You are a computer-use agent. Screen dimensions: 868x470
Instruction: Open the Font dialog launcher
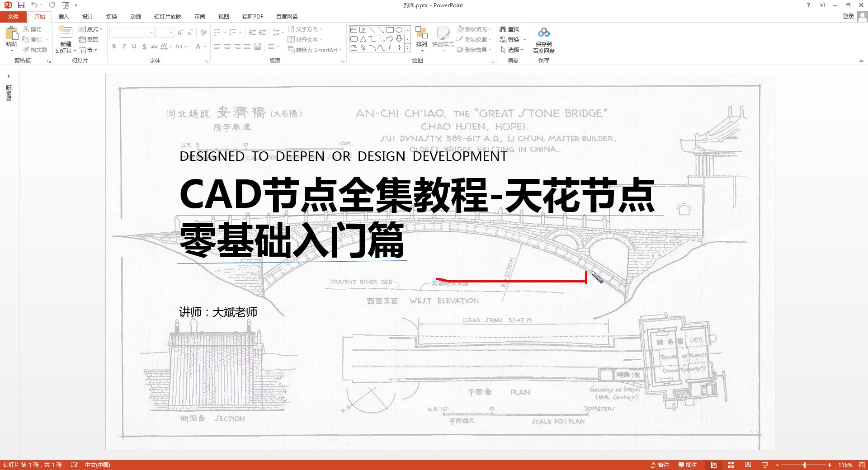pyautogui.click(x=207, y=60)
